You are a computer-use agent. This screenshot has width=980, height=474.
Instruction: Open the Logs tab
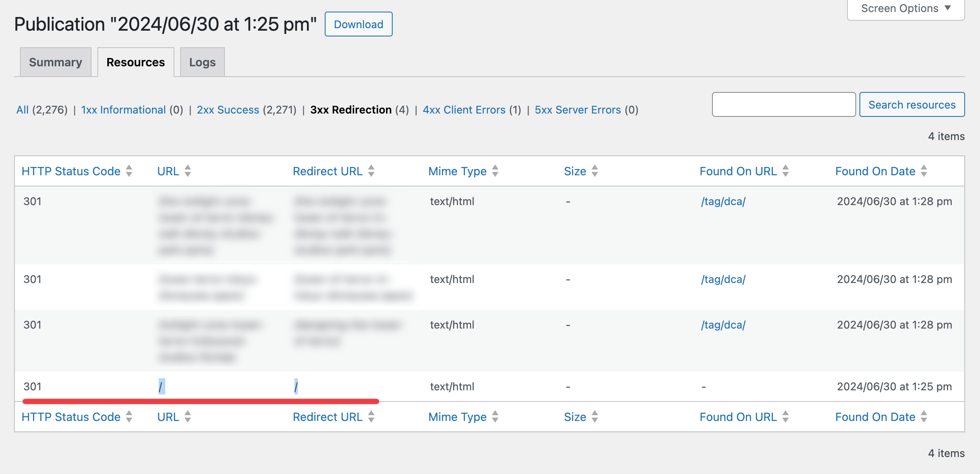pos(202,62)
